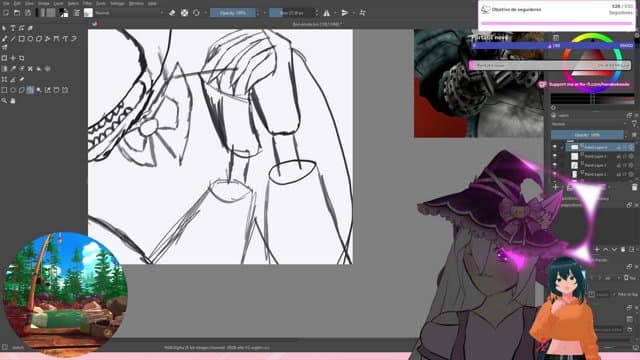Select the Move tool
This screenshot has width=640, height=360.
pos(13,58)
